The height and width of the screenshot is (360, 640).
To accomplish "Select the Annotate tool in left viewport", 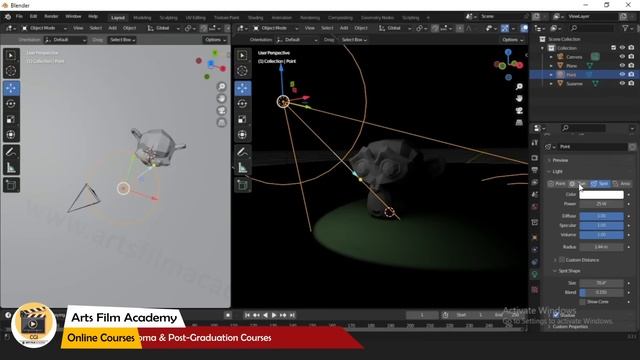I will [x=11, y=152].
